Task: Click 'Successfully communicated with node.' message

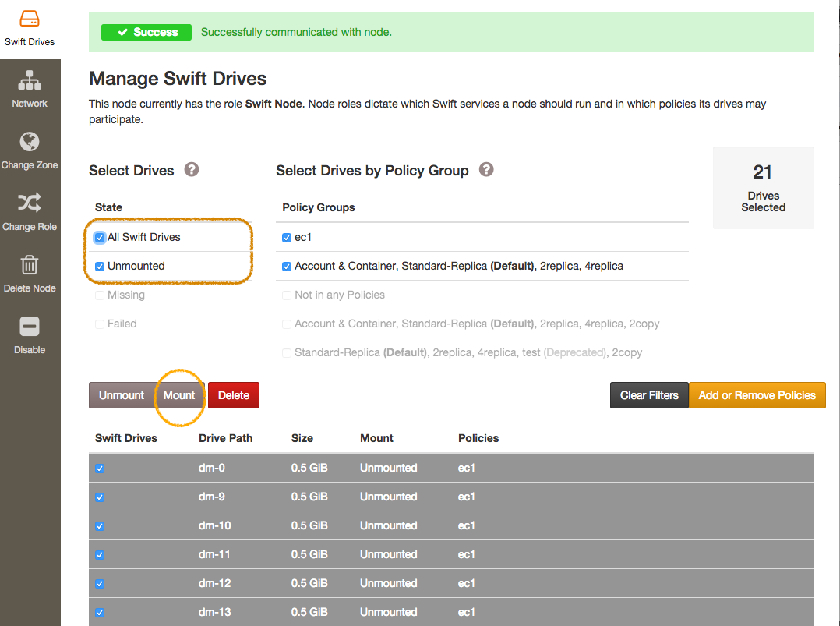Action: 296,32
